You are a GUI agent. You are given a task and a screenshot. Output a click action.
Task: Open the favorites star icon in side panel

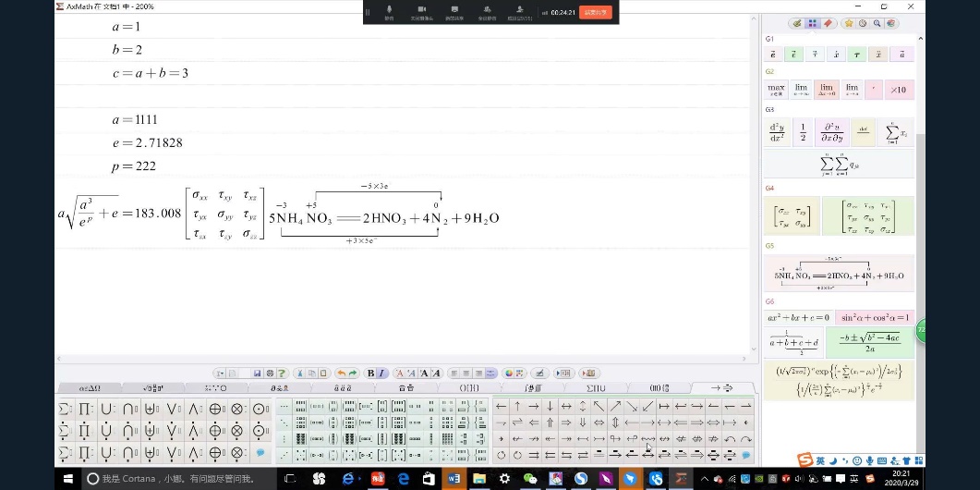[848, 23]
